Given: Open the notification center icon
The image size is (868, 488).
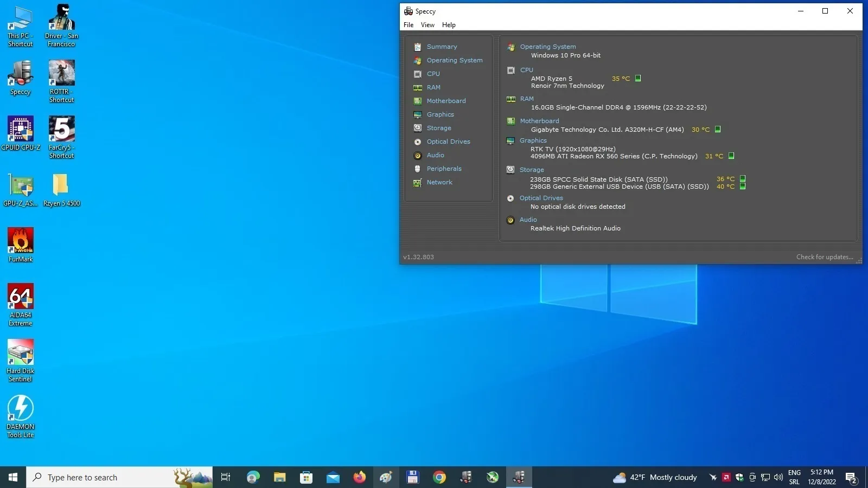Looking at the screenshot, I should (x=851, y=477).
